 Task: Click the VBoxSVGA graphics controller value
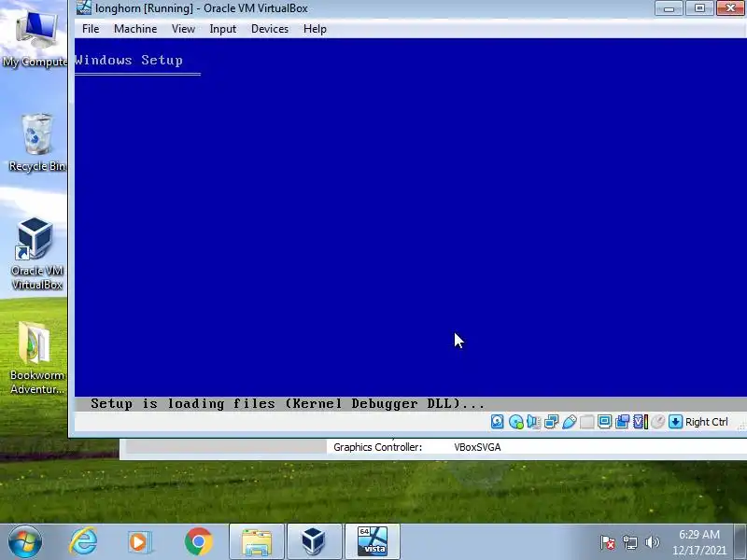point(477,447)
